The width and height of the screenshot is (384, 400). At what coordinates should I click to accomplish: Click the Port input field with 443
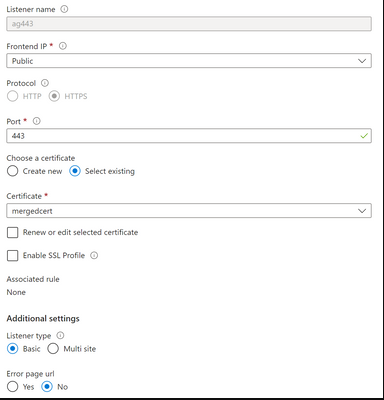click(189, 136)
